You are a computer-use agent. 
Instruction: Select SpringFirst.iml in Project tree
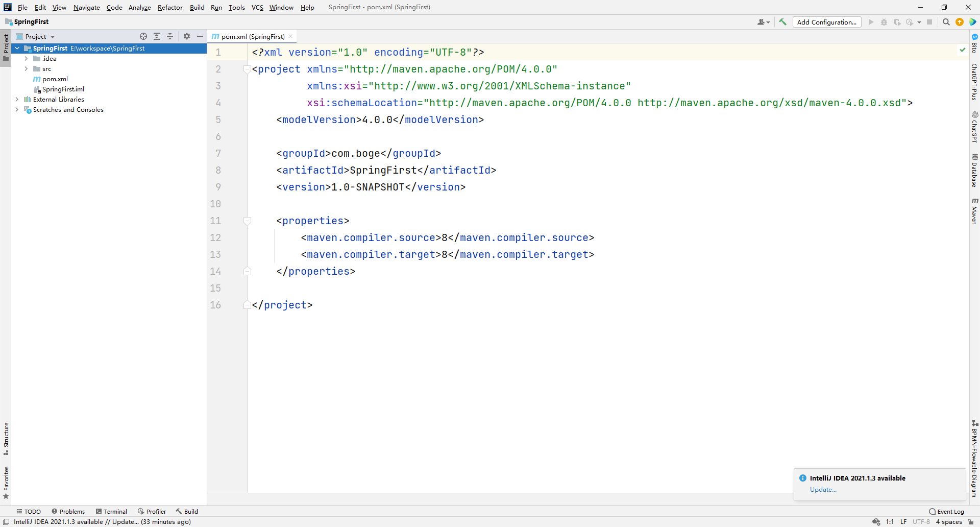pos(63,89)
